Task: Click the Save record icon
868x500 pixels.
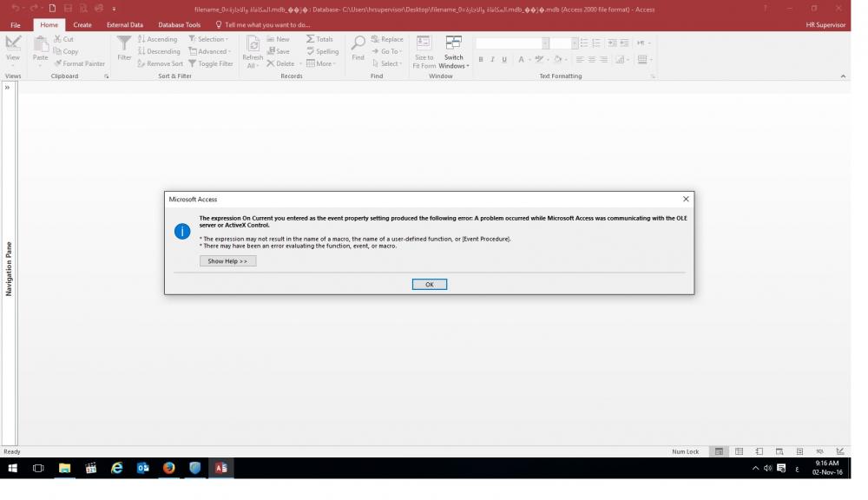Action: 271,51
